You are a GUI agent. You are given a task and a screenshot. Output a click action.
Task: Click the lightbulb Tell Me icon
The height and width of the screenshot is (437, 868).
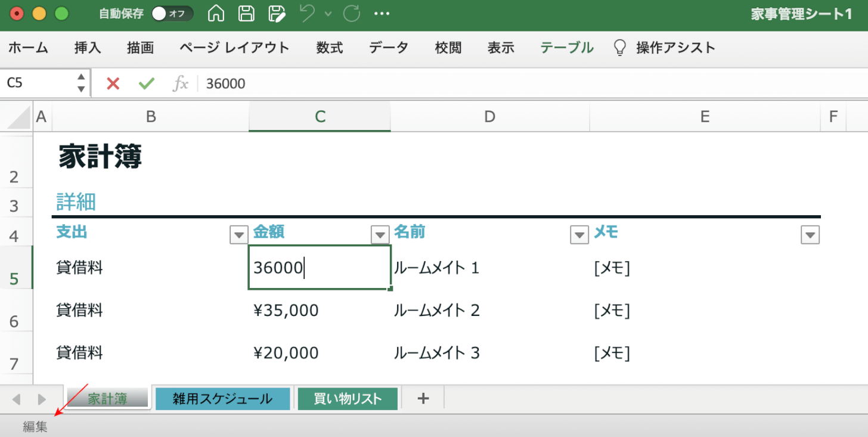(620, 48)
